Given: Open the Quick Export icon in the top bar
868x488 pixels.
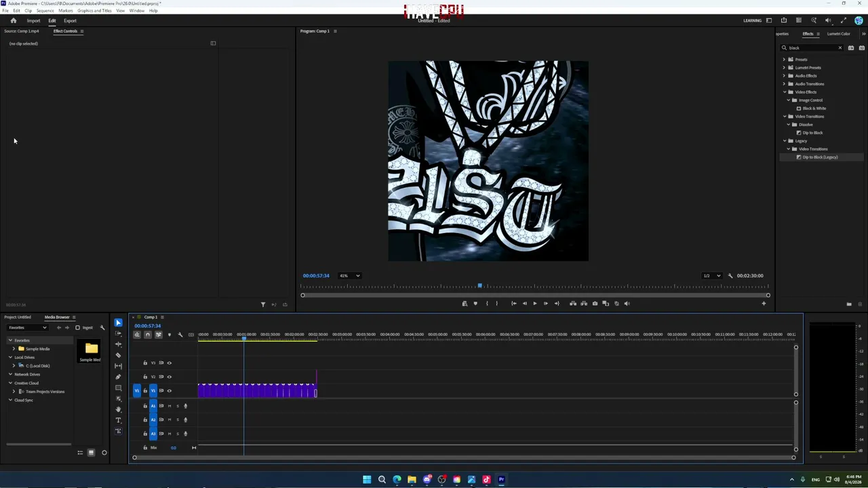Looking at the screenshot, I should tap(784, 20).
